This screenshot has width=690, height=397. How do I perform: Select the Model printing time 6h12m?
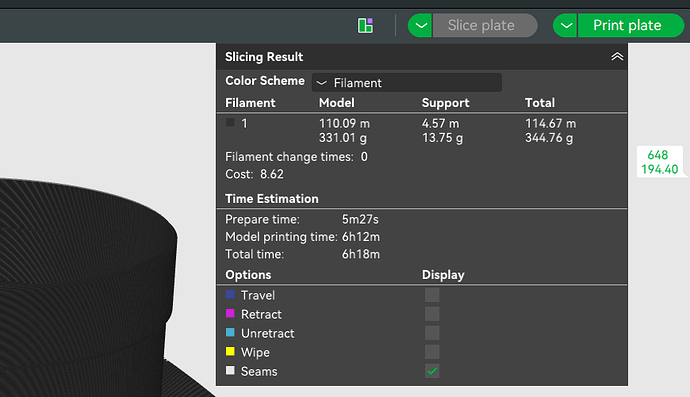click(x=361, y=237)
